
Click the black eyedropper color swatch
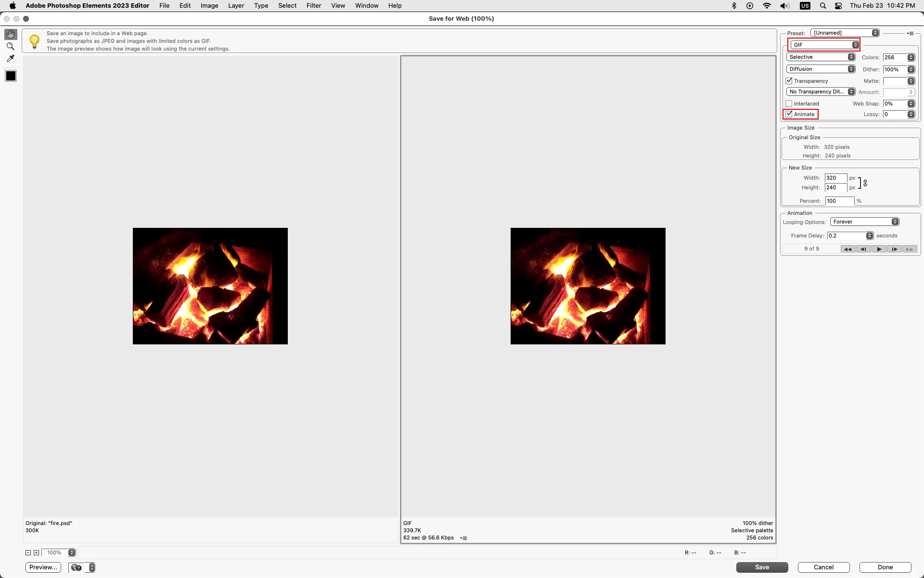click(11, 76)
